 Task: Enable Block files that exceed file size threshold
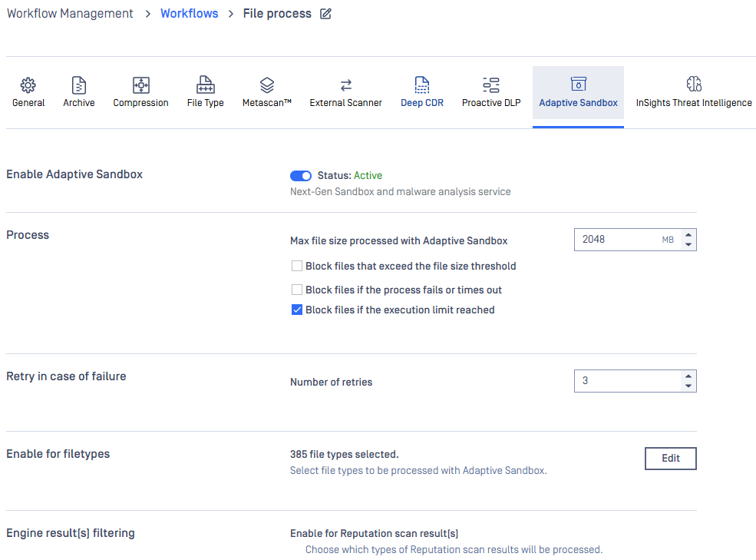click(x=297, y=266)
